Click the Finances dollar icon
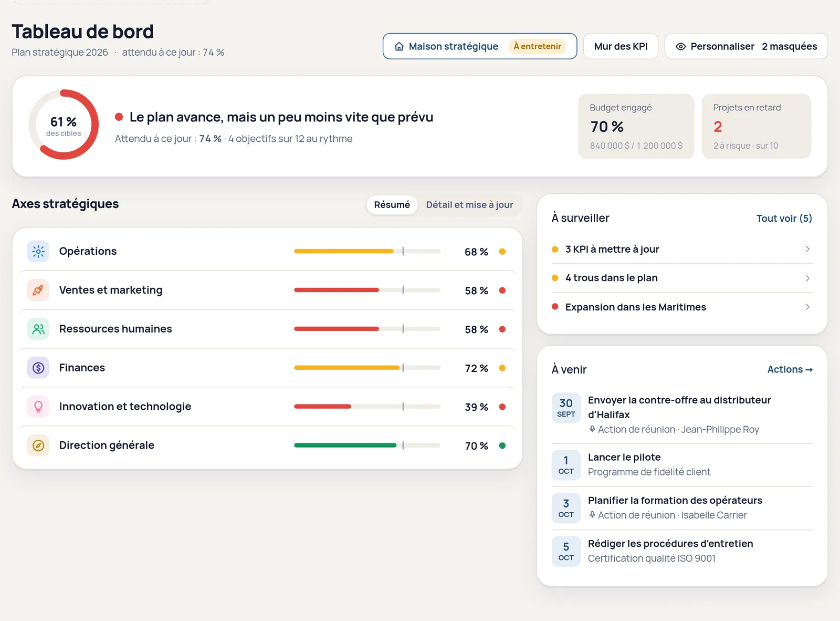 (x=38, y=368)
